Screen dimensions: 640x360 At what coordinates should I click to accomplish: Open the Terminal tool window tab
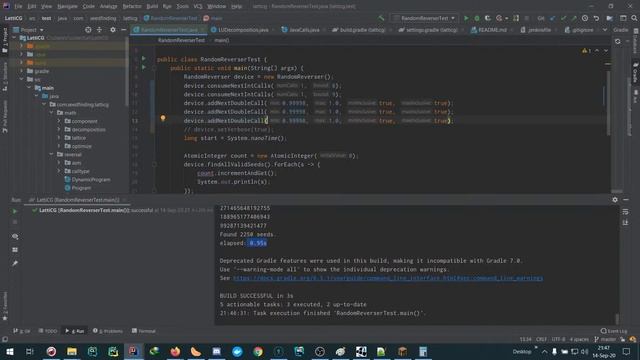[144, 331]
